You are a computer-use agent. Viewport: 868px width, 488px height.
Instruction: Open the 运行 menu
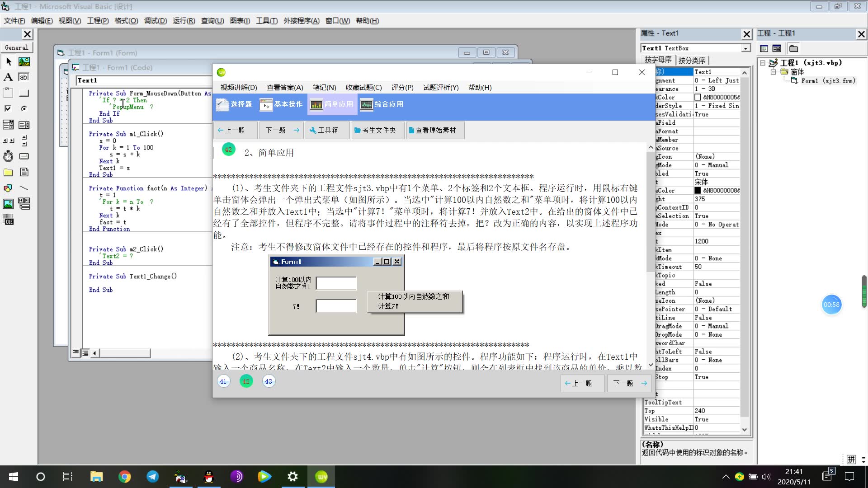184,20
